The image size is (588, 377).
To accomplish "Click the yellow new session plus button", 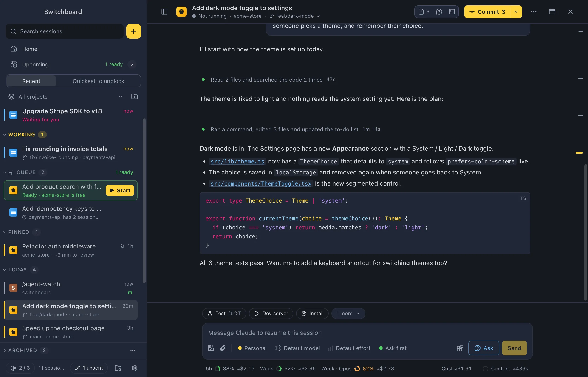I will 133,31.
